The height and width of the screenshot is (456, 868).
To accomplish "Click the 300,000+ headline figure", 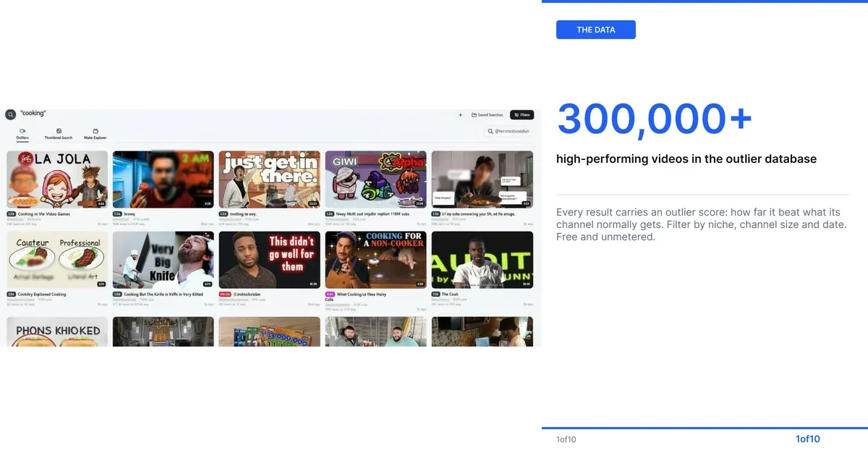I will pyautogui.click(x=655, y=119).
